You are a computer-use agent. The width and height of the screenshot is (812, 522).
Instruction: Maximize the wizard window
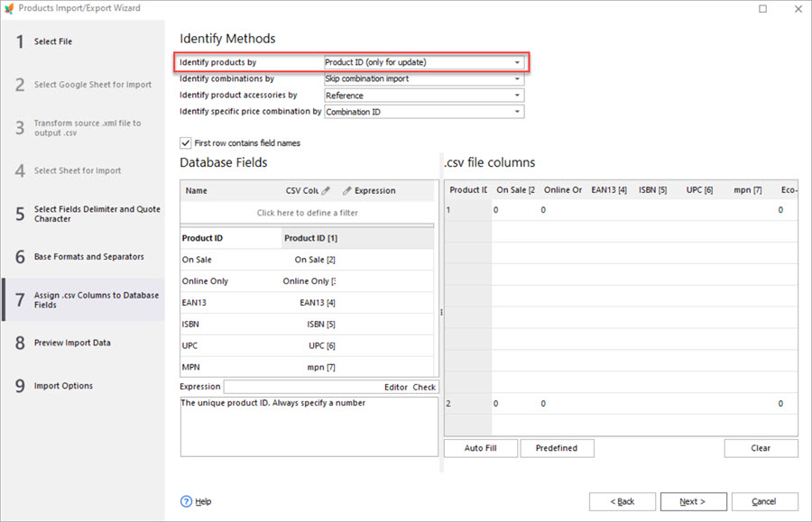coord(762,9)
